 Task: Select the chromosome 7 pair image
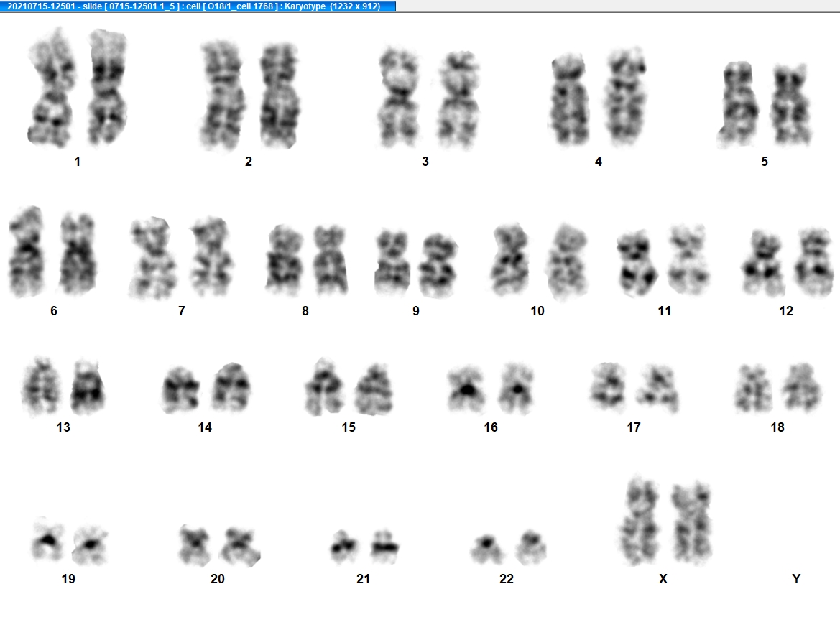(x=182, y=257)
